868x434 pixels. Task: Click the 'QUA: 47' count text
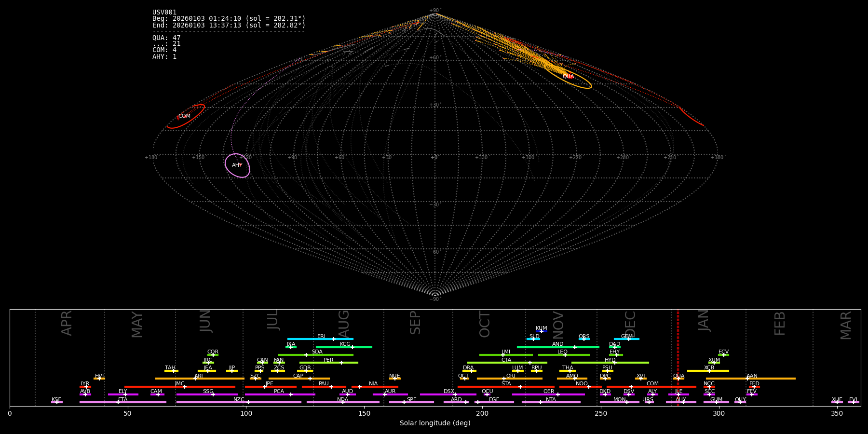pos(166,38)
